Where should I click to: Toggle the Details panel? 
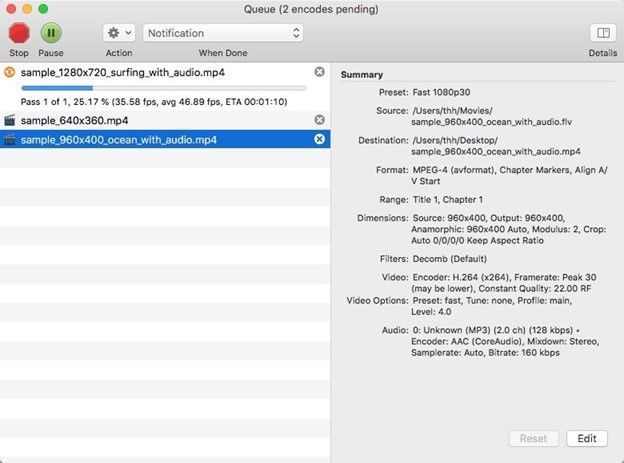point(602,33)
